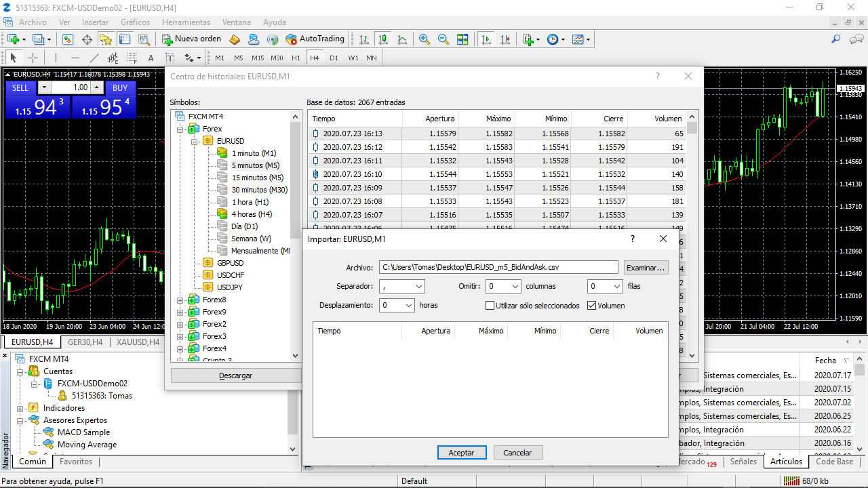The height and width of the screenshot is (488, 868).
Task: Open the search magnifier icon
Action: click(836, 39)
